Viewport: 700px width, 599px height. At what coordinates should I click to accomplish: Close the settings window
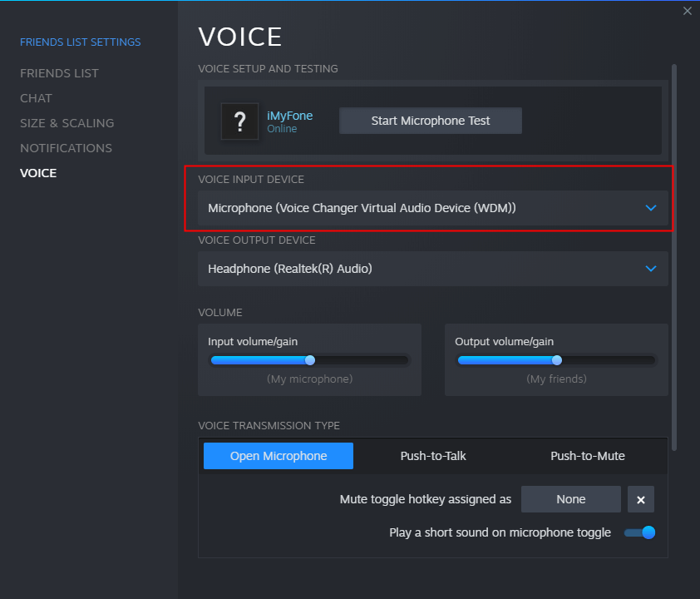click(687, 11)
